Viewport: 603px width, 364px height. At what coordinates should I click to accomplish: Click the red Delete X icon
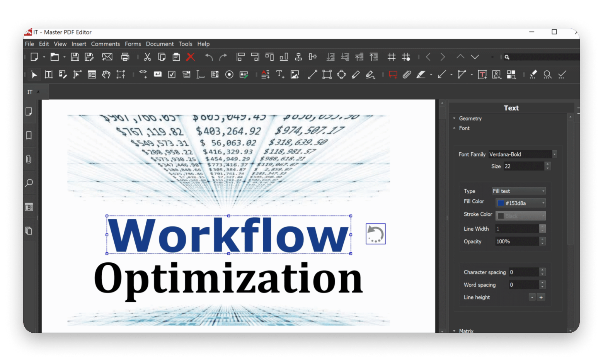tap(191, 57)
